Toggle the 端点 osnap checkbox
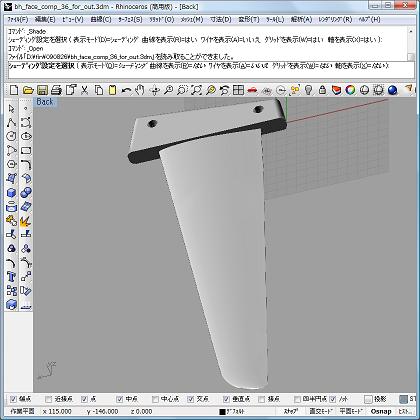 click(x=13, y=399)
